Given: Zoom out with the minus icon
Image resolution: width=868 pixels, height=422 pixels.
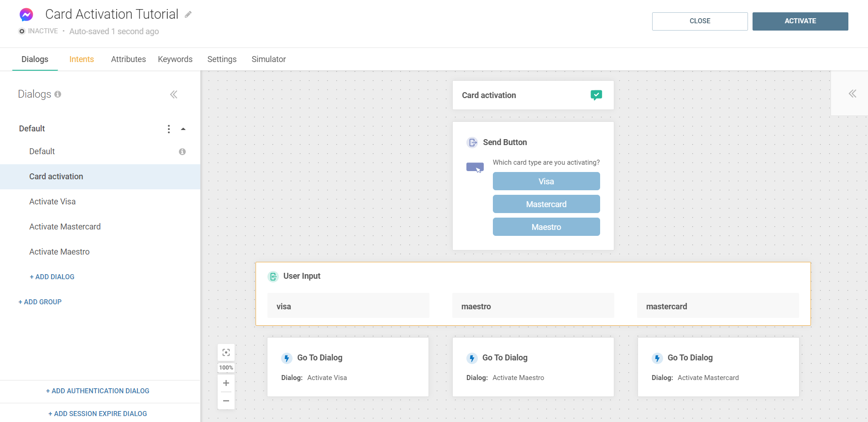Looking at the screenshot, I should (226, 401).
